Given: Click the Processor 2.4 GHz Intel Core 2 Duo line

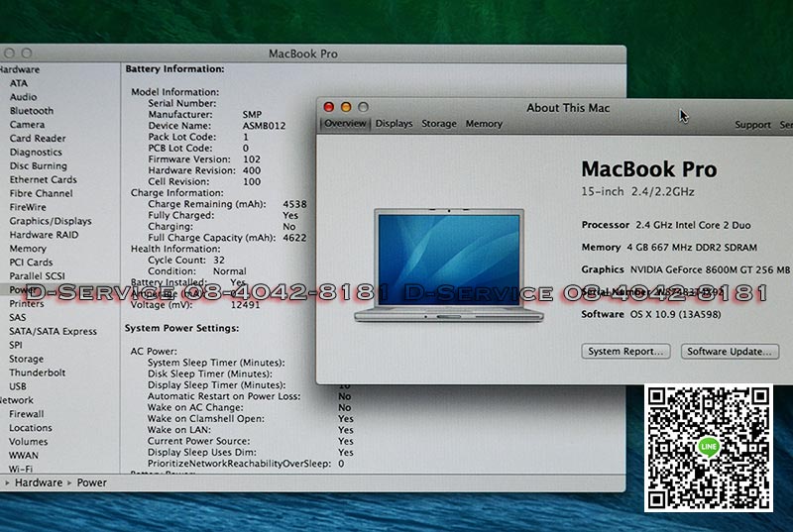Looking at the screenshot, I should (666, 225).
